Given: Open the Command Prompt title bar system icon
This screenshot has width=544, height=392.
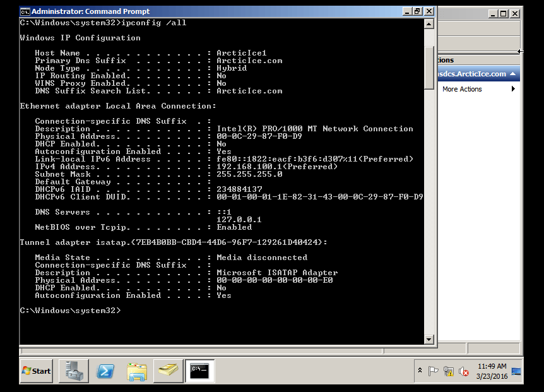Looking at the screenshot, I should coord(25,11).
